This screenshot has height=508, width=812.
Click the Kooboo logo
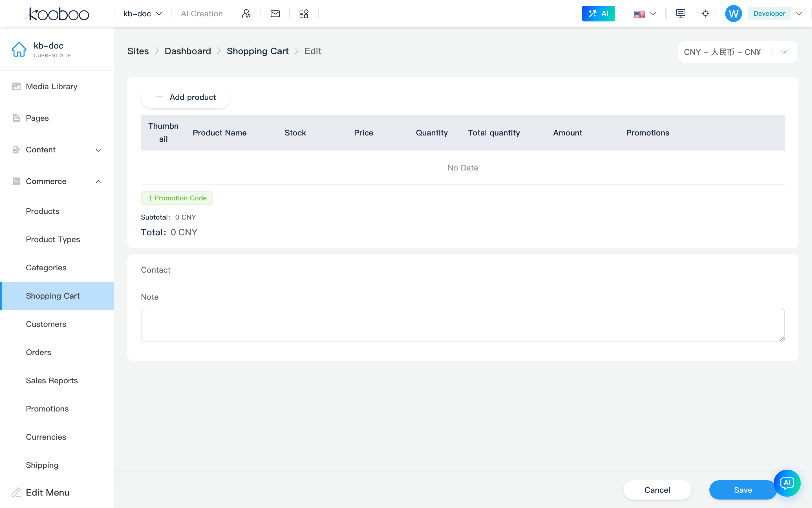[x=57, y=14]
